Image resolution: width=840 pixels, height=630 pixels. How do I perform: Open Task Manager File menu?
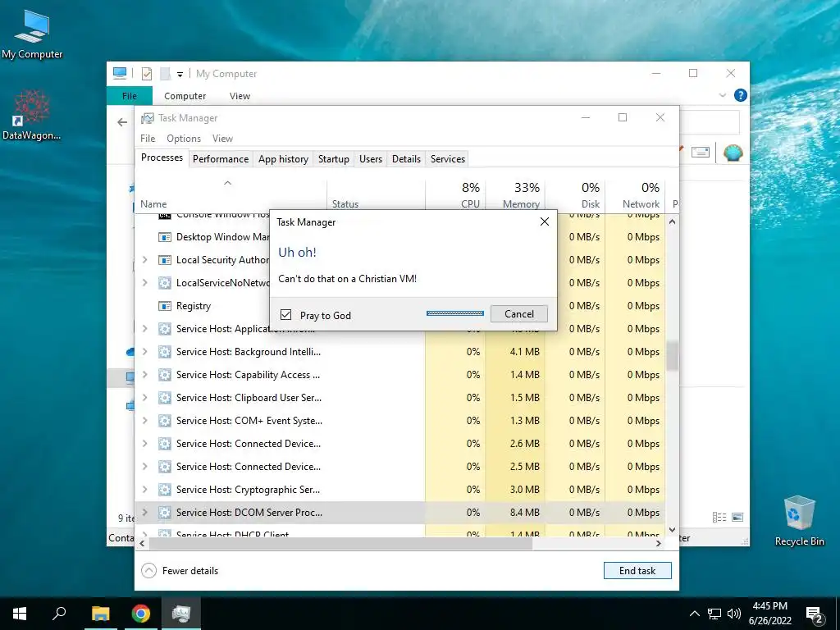[x=148, y=138]
